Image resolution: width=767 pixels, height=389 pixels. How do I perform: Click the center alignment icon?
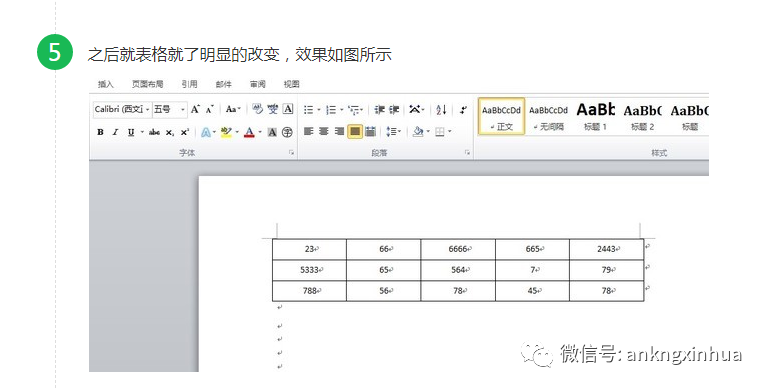(324, 131)
